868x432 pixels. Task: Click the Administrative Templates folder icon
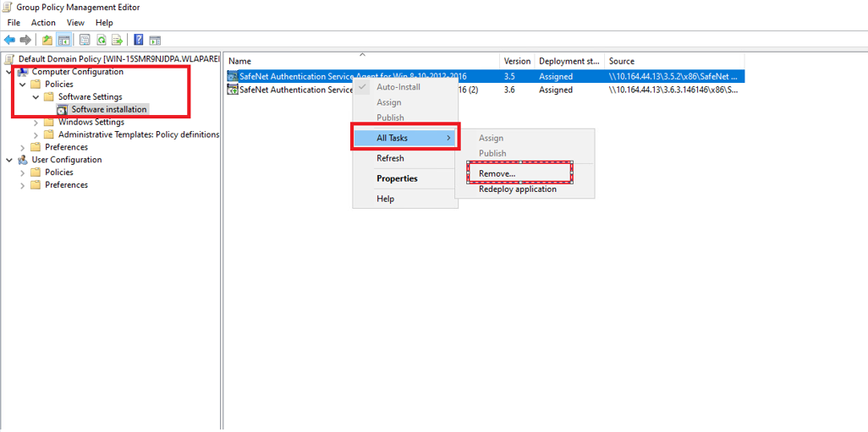49,134
